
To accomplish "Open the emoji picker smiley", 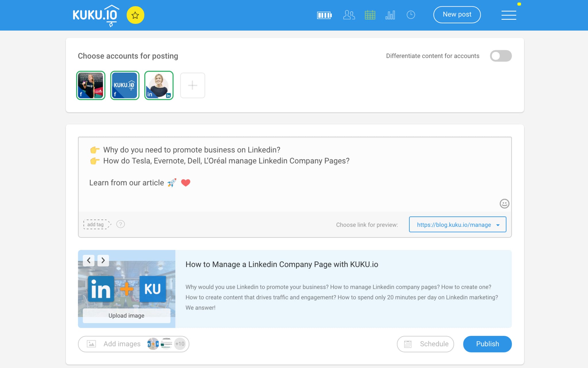I will pyautogui.click(x=504, y=204).
